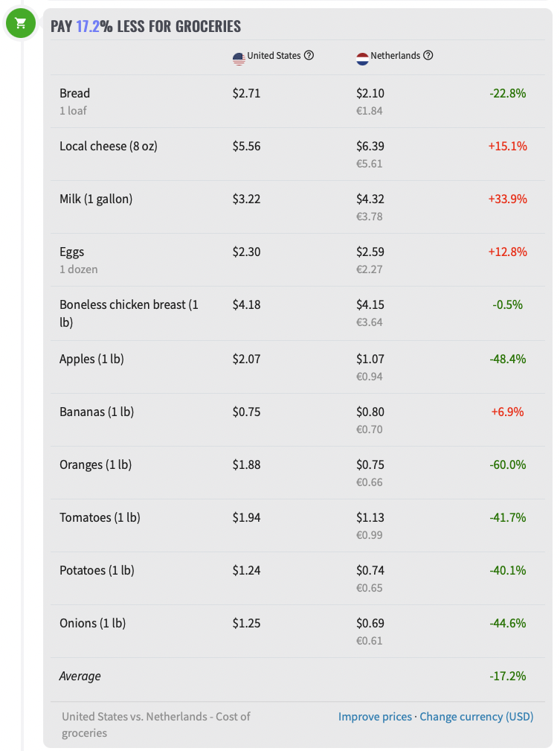Click the Average row label

[x=80, y=677]
